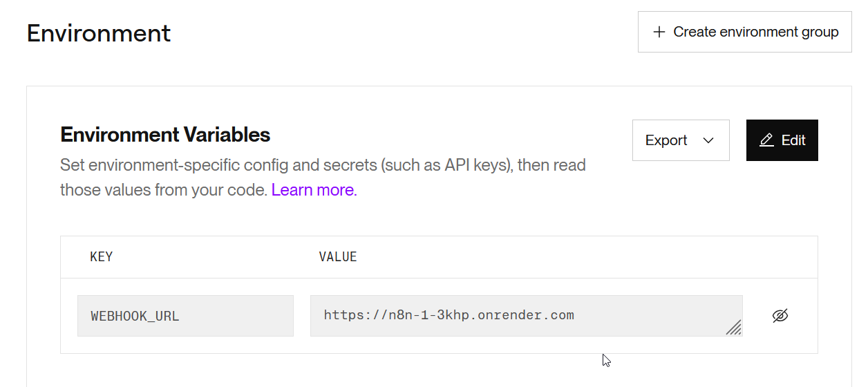Click the plus icon beside Create environment group

click(x=659, y=32)
